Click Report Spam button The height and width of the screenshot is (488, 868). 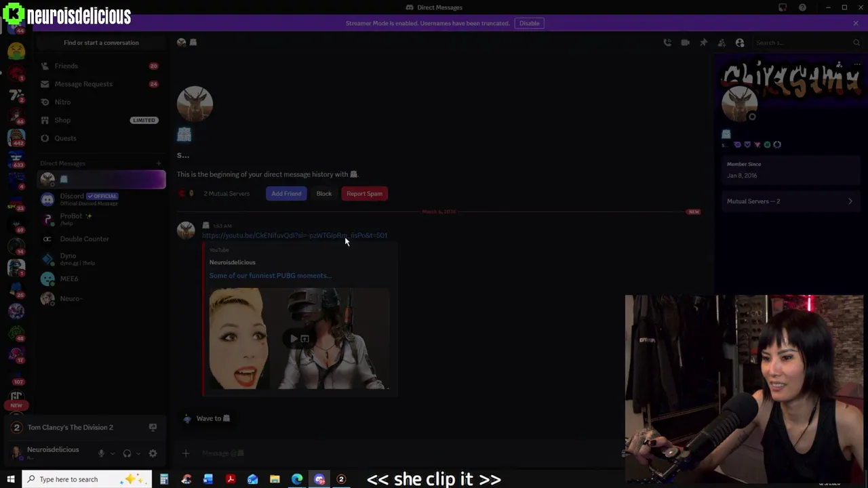click(x=365, y=194)
